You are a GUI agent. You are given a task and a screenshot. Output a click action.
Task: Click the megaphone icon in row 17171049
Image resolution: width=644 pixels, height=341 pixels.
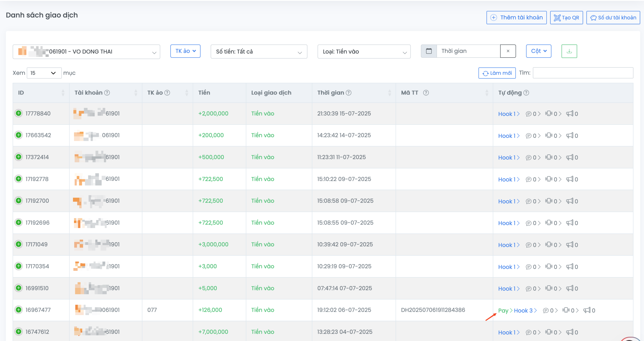click(570, 245)
